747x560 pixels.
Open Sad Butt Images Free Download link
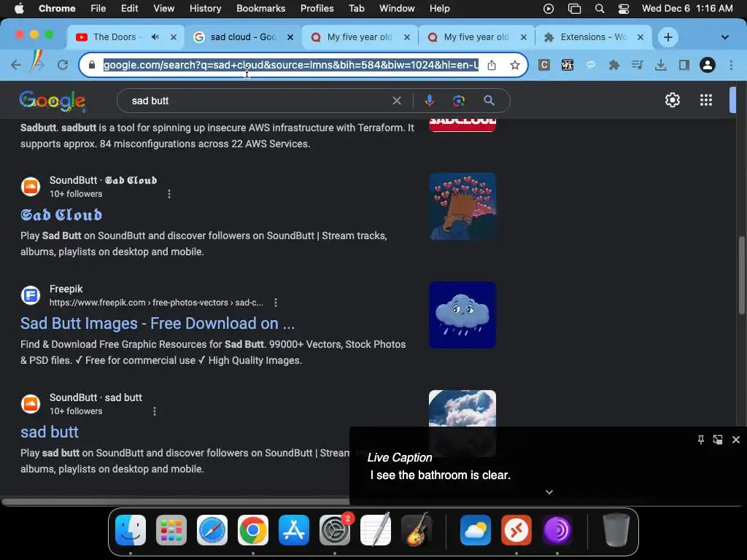coord(158,323)
